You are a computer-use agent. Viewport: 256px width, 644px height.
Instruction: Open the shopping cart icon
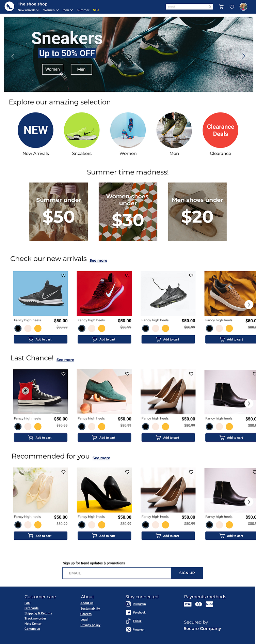[221, 6]
